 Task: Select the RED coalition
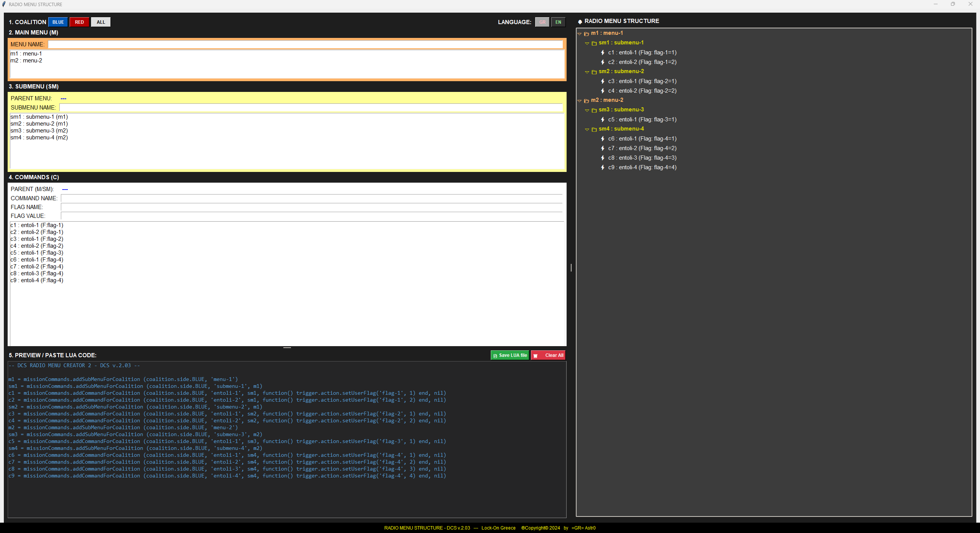pos(79,22)
